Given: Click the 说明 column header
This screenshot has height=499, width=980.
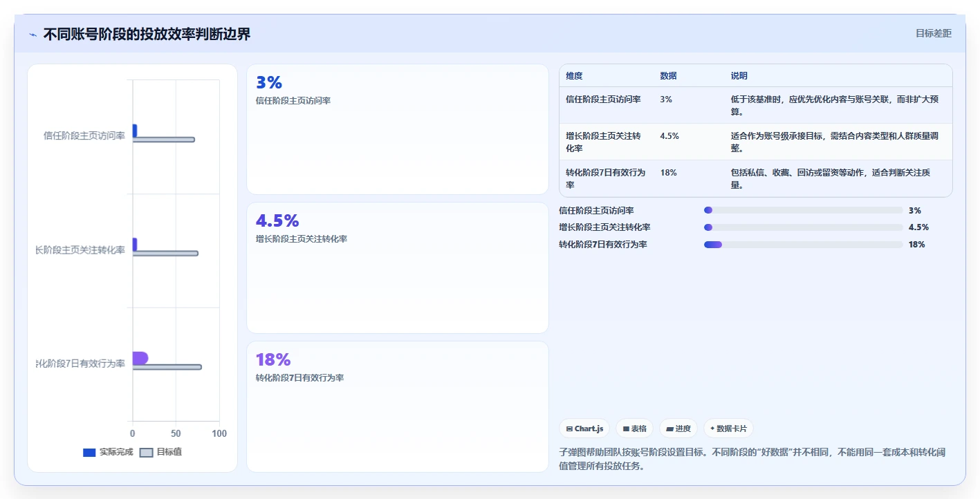Looking at the screenshot, I should click(739, 76).
